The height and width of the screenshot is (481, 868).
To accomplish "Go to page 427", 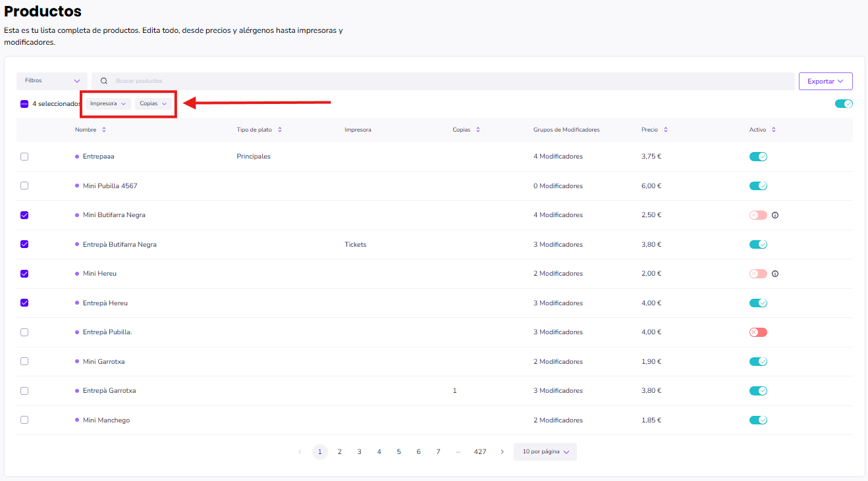I will pos(480,452).
